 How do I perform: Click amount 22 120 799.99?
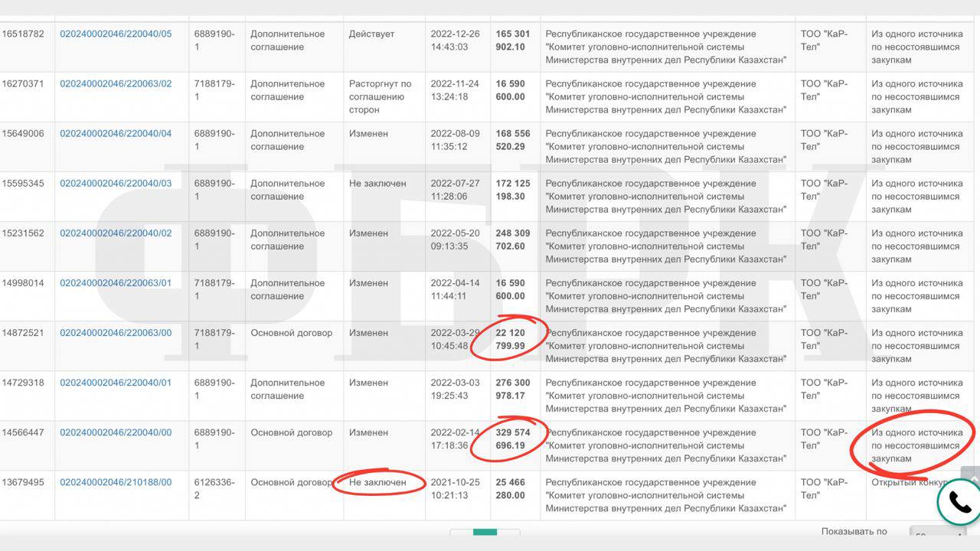(511, 340)
